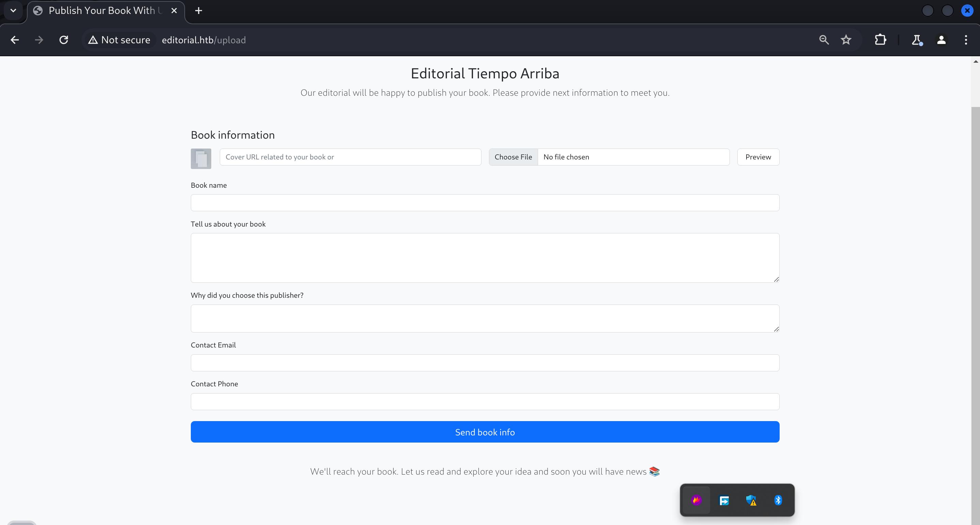
Task: Click the Contact Phone input field
Action: coord(485,401)
